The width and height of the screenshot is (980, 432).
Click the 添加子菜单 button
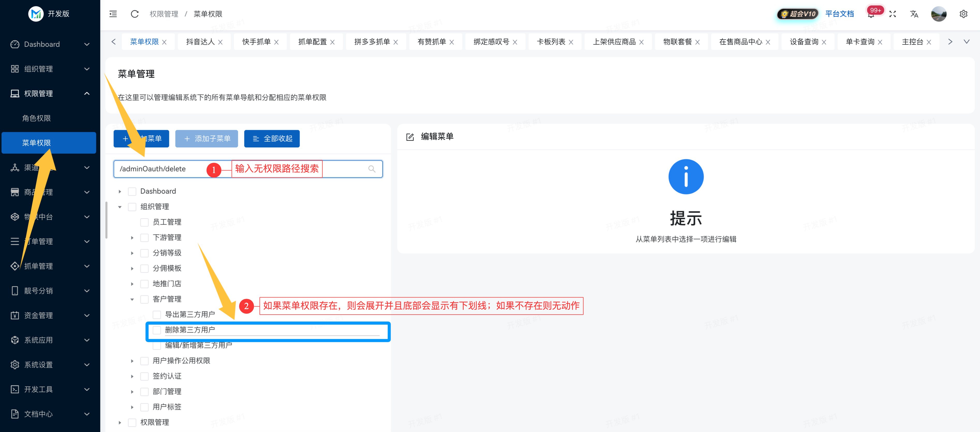coord(207,138)
